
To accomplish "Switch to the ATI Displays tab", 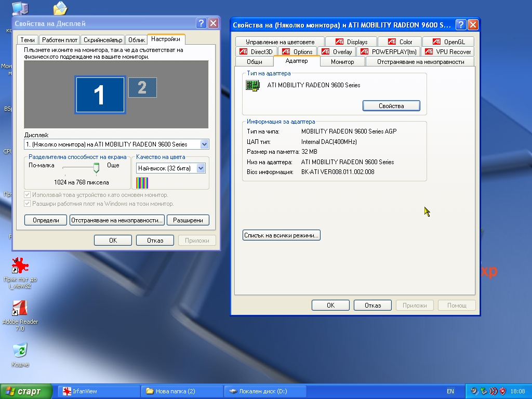I will click(x=351, y=42).
